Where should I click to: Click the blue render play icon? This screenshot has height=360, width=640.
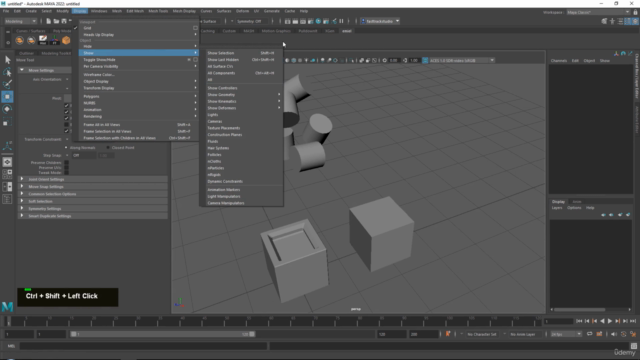(x=318, y=21)
